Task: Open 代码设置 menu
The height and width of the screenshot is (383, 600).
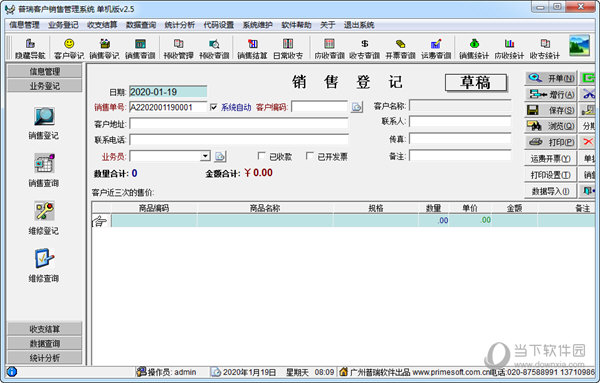Action: [x=218, y=25]
